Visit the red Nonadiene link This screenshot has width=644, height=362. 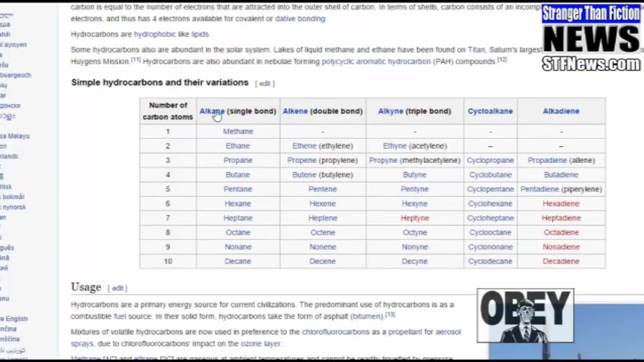click(x=561, y=247)
